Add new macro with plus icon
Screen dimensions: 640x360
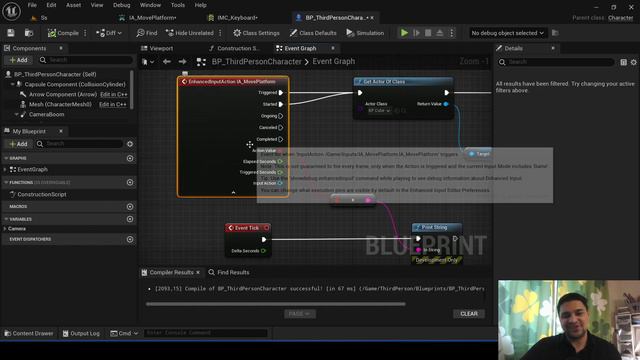tap(130, 207)
